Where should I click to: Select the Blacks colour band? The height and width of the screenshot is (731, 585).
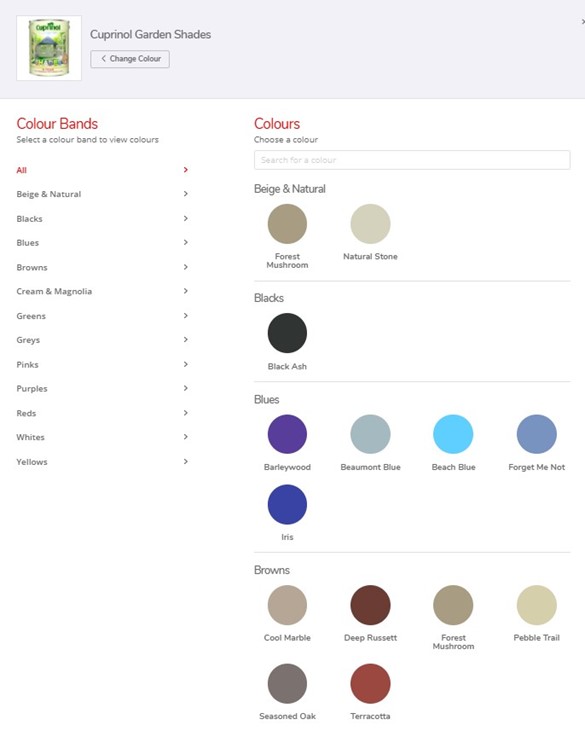point(102,219)
